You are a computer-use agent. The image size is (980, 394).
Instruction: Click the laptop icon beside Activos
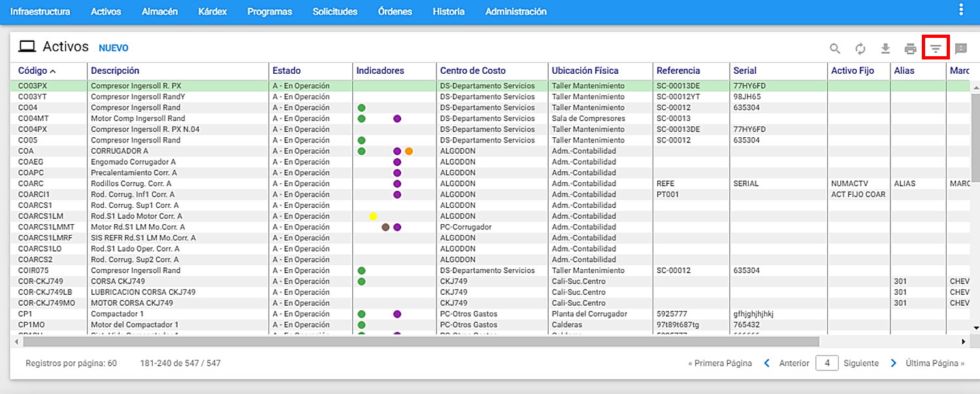[x=27, y=46]
